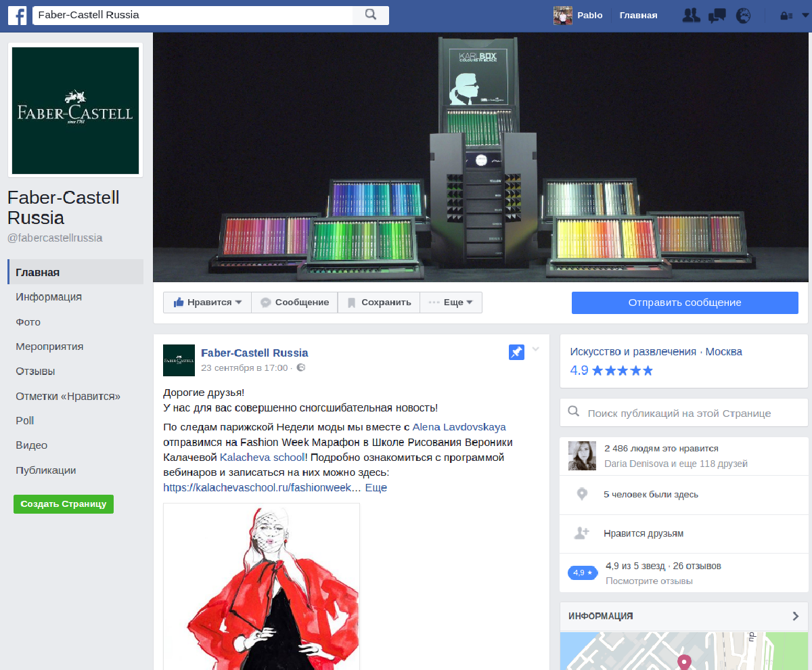Click the Москва location link

[x=724, y=352]
